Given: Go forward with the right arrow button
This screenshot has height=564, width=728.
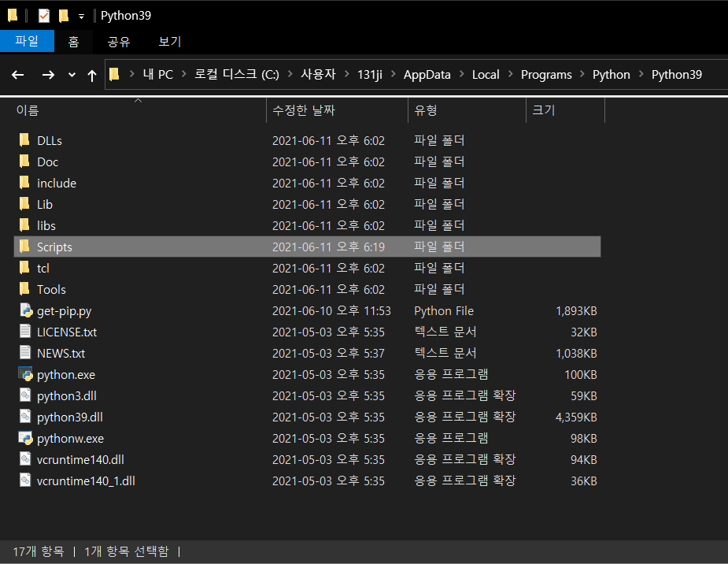Looking at the screenshot, I should coord(48,75).
